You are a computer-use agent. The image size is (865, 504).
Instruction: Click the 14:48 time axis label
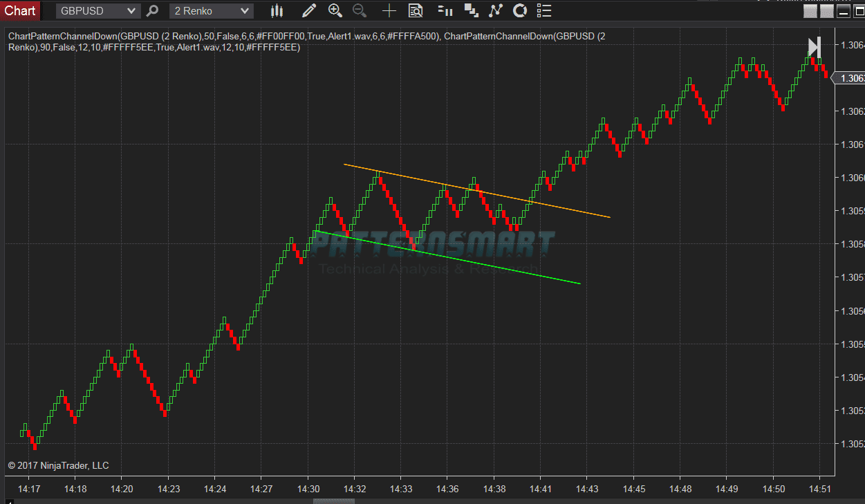(x=680, y=489)
